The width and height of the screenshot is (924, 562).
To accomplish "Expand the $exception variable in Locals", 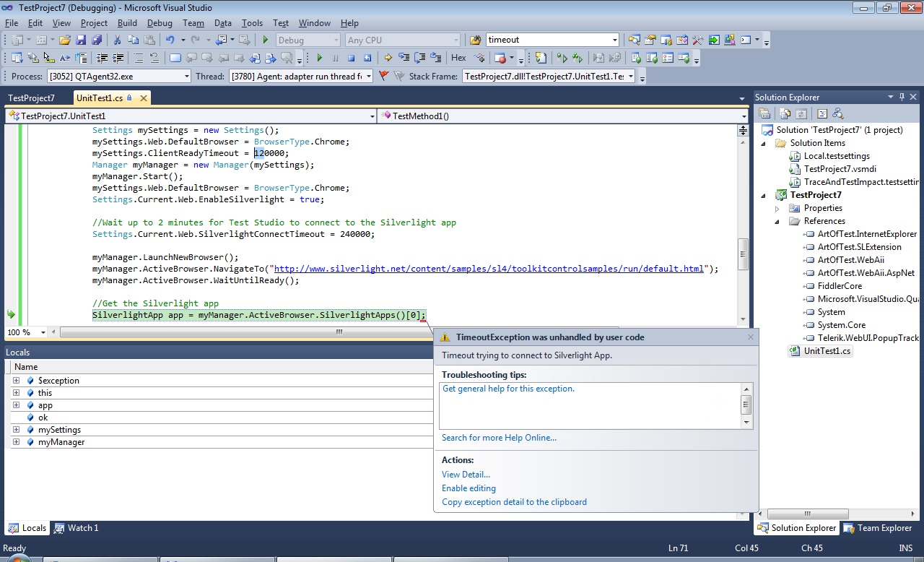I will coord(16,381).
